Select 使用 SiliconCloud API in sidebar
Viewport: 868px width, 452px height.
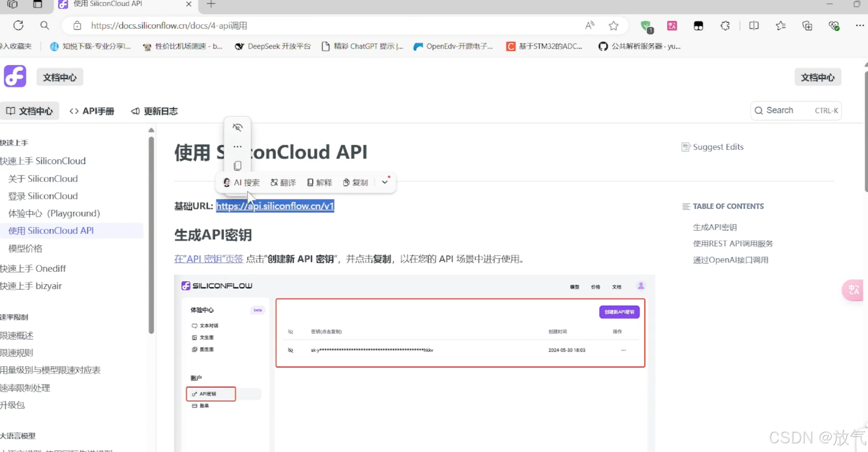pyautogui.click(x=72, y=230)
